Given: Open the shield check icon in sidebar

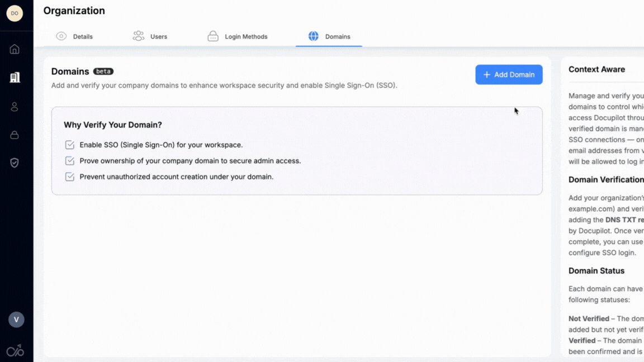Looking at the screenshot, I should coord(15,163).
